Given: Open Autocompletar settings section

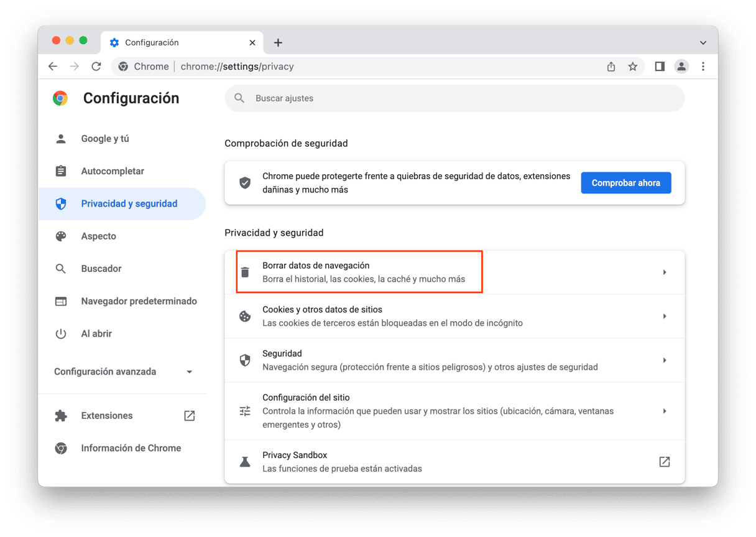Looking at the screenshot, I should click(122, 171).
